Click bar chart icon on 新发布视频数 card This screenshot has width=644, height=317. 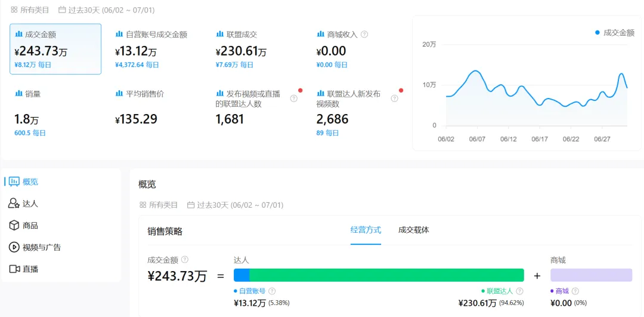(x=320, y=94)
